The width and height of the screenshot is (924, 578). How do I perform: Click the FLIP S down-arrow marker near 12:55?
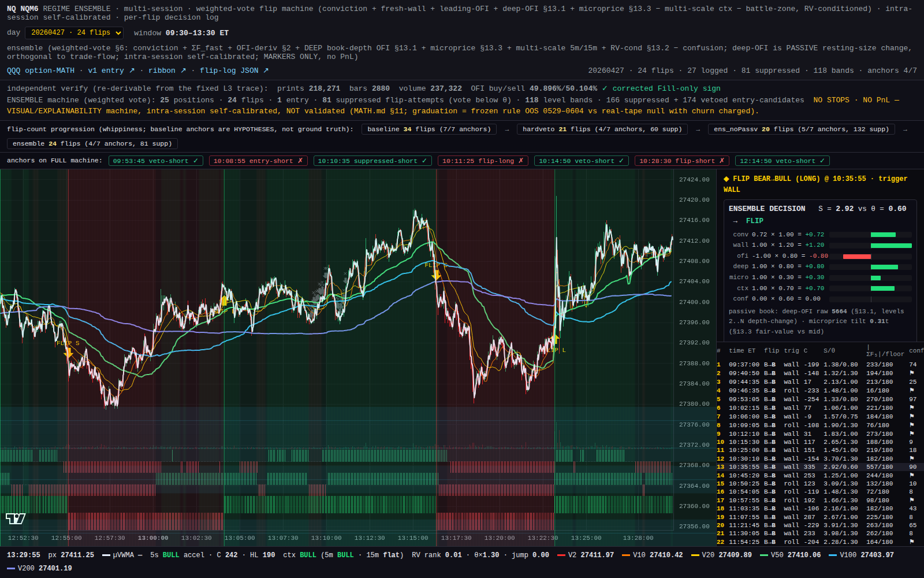pos(68,353)
